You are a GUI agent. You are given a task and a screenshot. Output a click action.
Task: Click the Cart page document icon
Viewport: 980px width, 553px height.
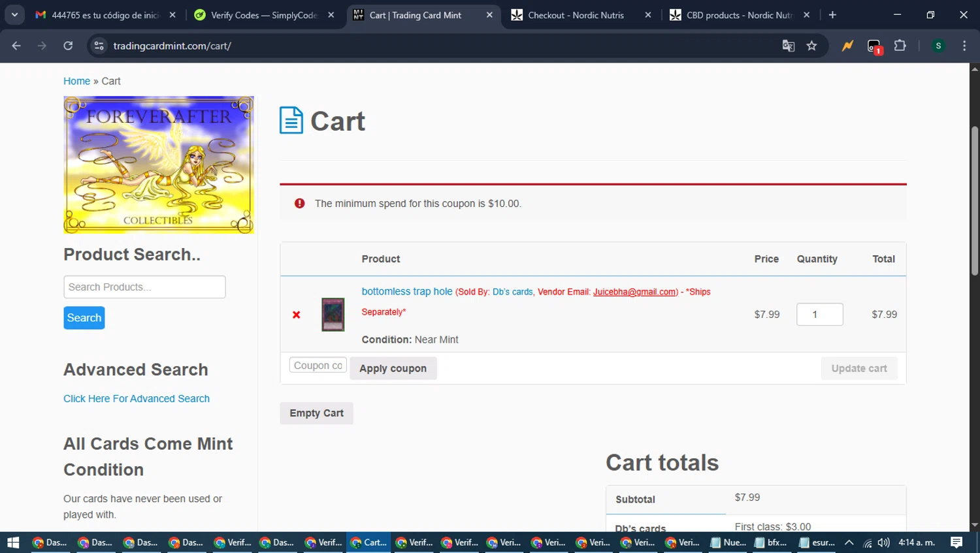[291, 121]
